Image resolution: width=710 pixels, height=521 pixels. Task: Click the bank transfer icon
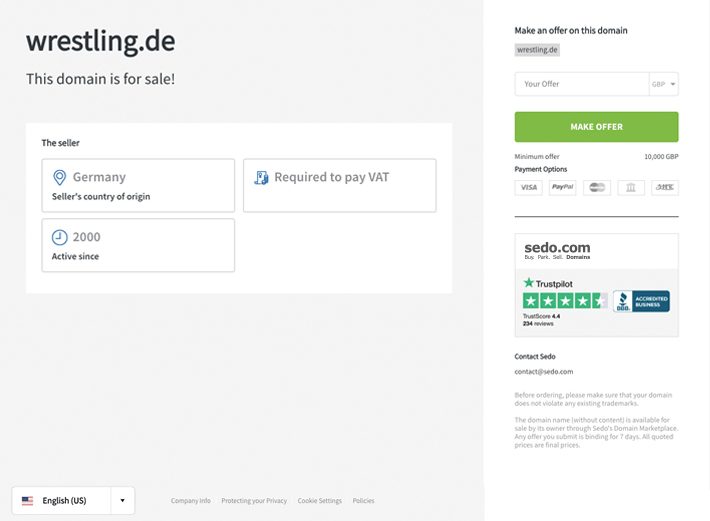pos(631,187)
